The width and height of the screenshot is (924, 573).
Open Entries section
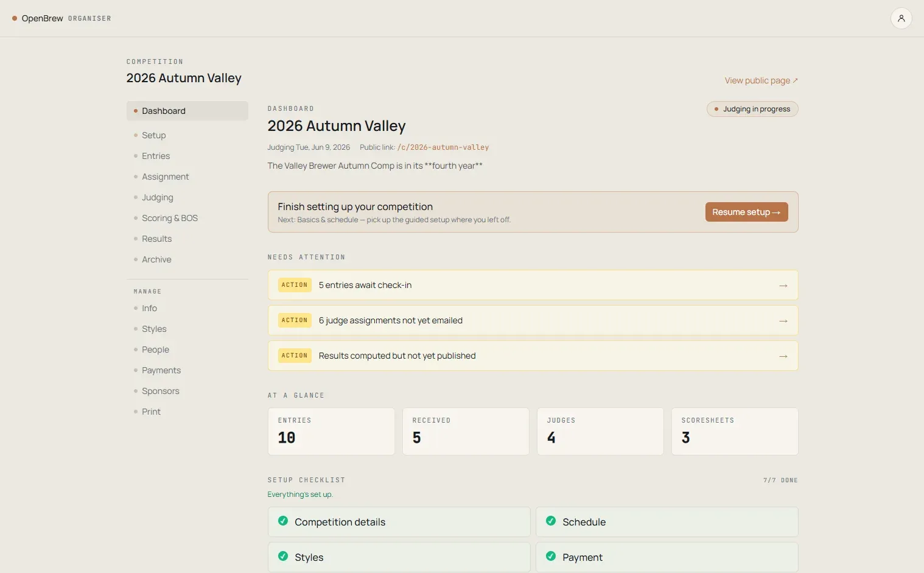coord(187,156)
